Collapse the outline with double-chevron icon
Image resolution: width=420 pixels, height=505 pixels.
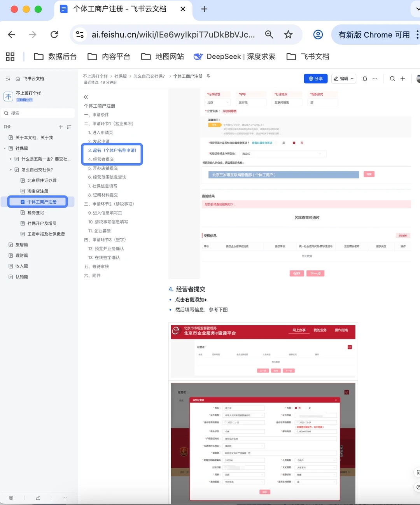[x=86, y=97]
